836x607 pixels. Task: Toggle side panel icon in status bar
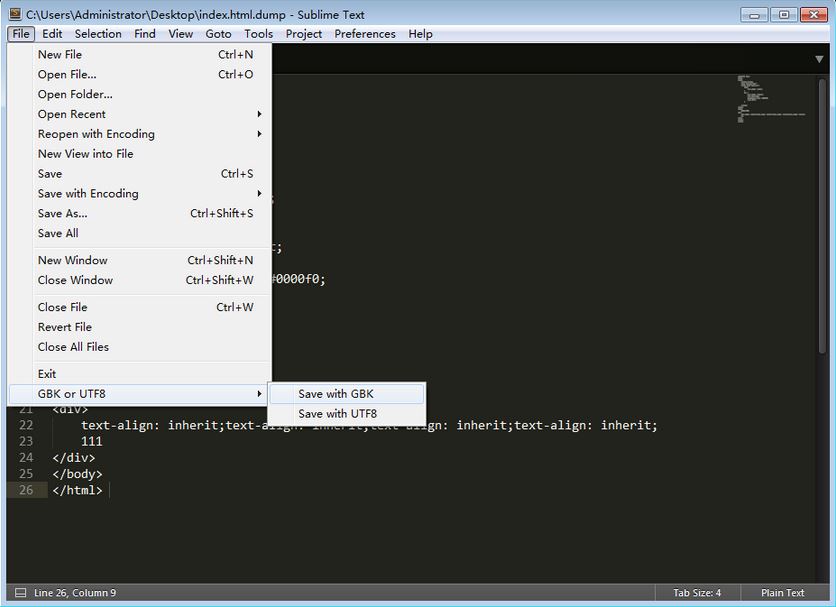click(x=20, y=593)
